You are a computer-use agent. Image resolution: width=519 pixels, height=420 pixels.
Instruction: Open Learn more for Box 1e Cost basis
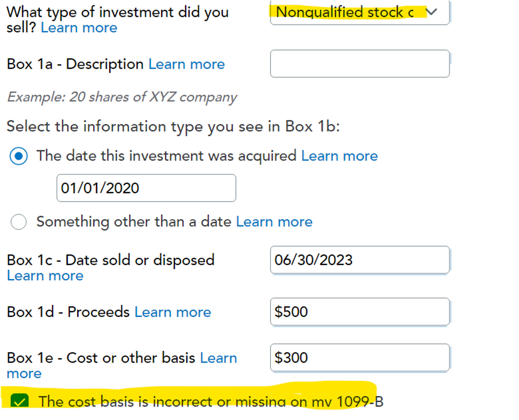218,358
